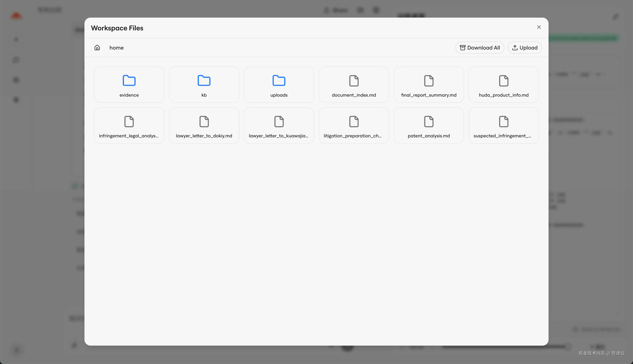This screenshot has width=633, height=364.
Task: Open the infringement_legal_analysis file
Action: pos(129,125)
